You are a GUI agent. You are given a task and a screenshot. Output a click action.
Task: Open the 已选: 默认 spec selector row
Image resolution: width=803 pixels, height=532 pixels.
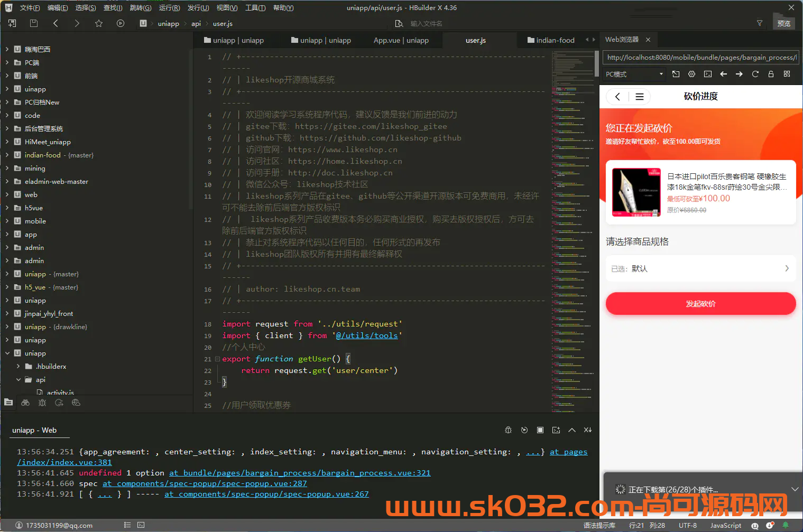(x=700, y=268)
